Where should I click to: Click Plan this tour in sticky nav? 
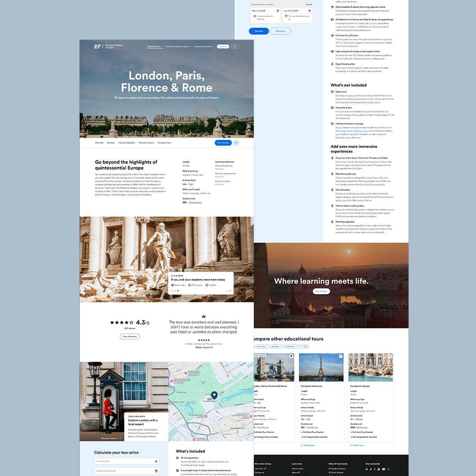[x=223, y=143]
